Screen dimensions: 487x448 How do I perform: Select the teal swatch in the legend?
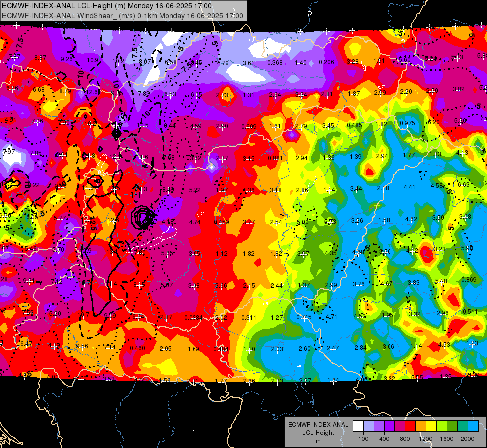tap(463, 426)
